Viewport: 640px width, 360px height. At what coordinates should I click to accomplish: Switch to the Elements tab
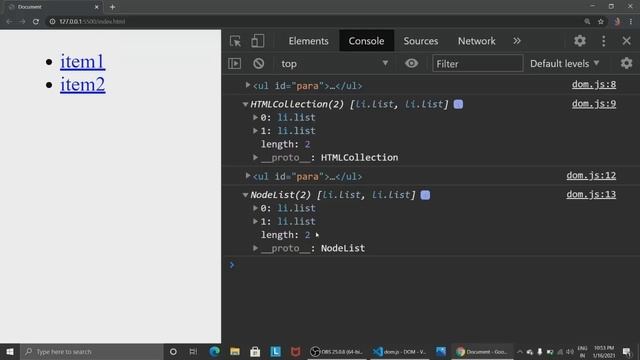click(x=308, y=41)
